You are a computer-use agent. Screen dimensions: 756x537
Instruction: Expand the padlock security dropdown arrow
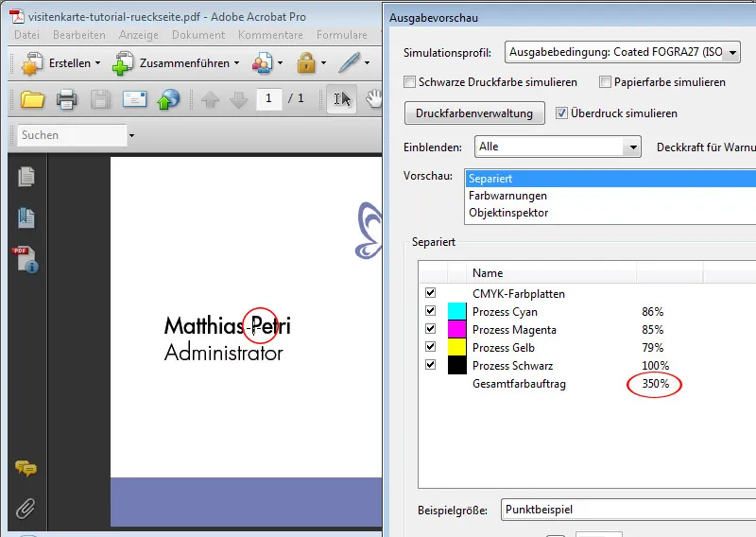(x=323, y=63)
